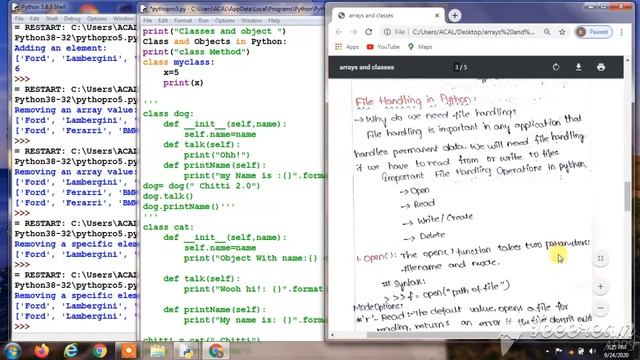Open Edit menu in pythopro5.py editor
The width and height of the screenshot is (640, 360).
(x=163, y=20)
